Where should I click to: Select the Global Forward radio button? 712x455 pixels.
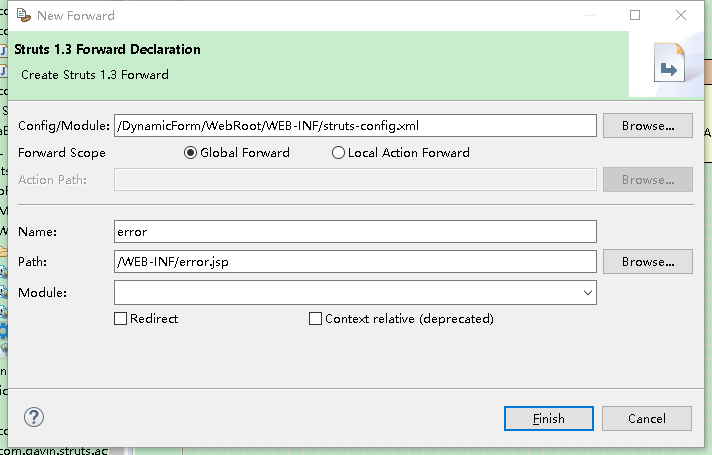pyautogui.click(x=191, y=153)
